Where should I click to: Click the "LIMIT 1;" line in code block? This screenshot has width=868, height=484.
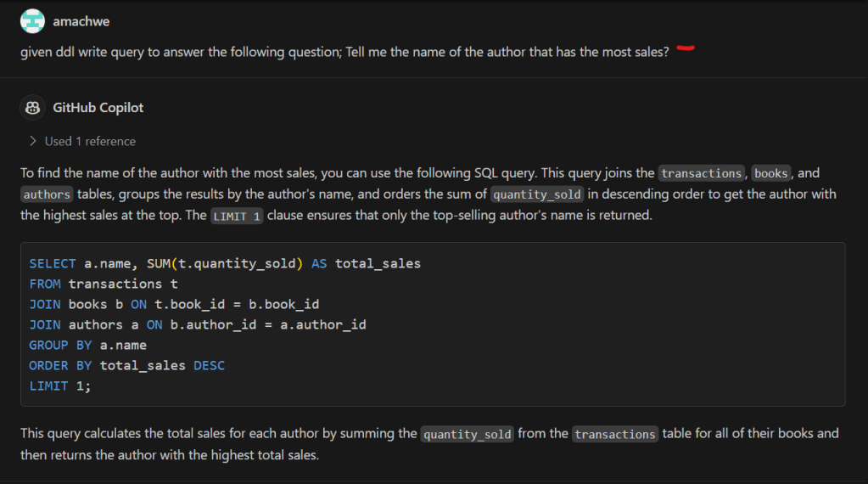(59, 386)
